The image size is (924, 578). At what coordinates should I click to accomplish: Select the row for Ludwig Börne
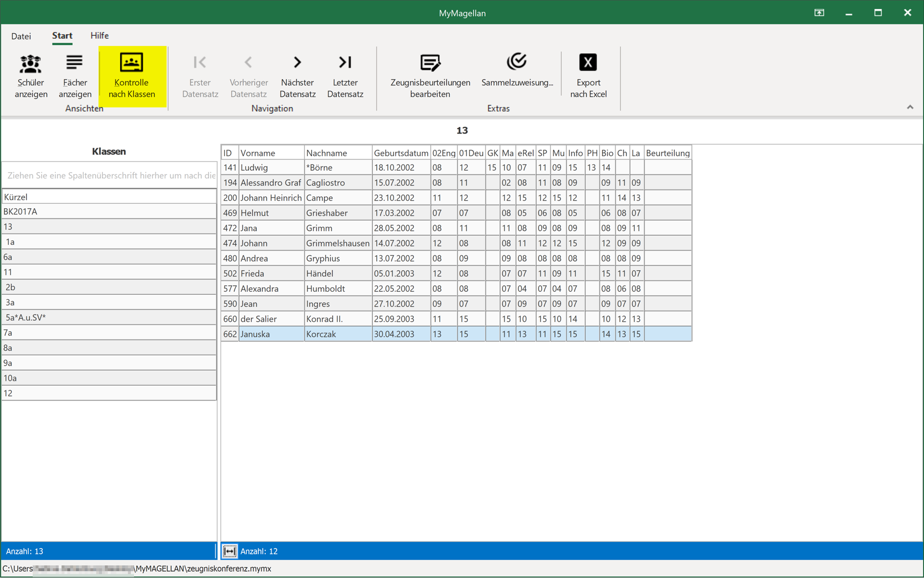(x=456, y=168)
